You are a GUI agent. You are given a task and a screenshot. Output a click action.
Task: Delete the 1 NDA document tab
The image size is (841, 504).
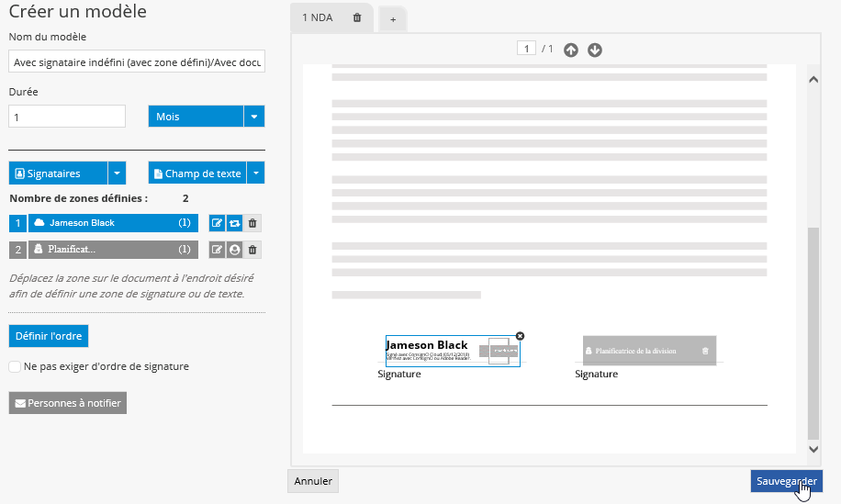click(357, 17)
